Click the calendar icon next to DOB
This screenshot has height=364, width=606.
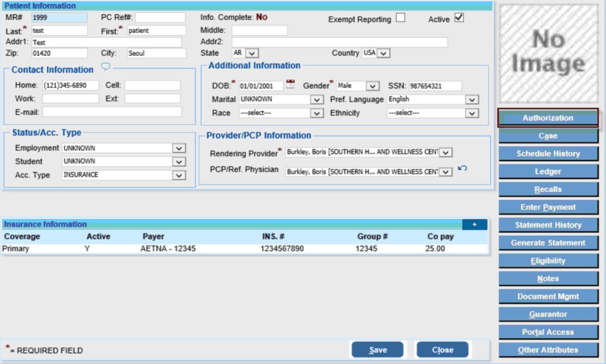pyautogui.click(x=290, y=84)
